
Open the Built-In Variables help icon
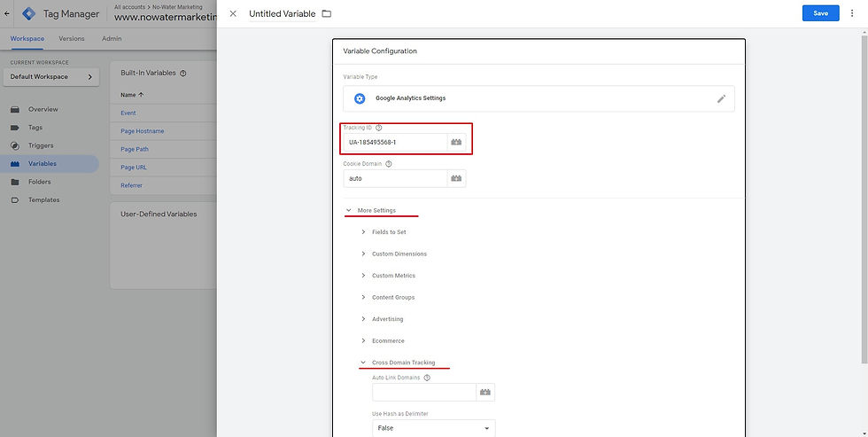click(183, 73)
